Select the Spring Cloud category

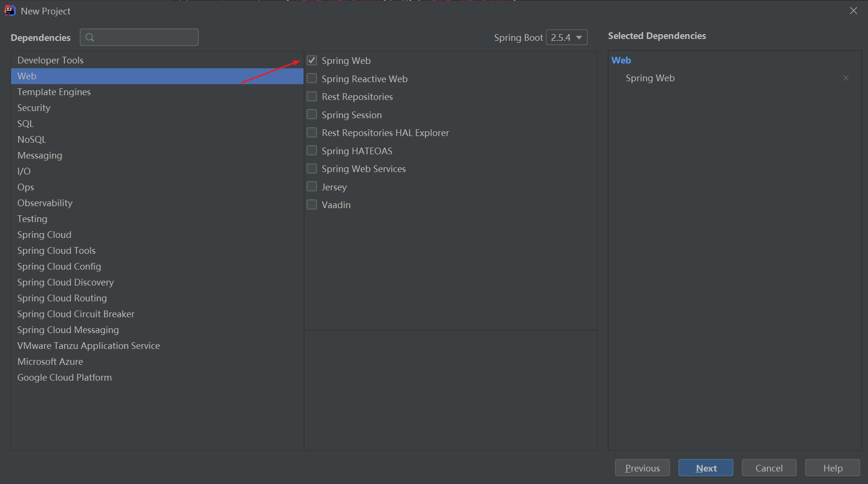[x=157, y=235]
